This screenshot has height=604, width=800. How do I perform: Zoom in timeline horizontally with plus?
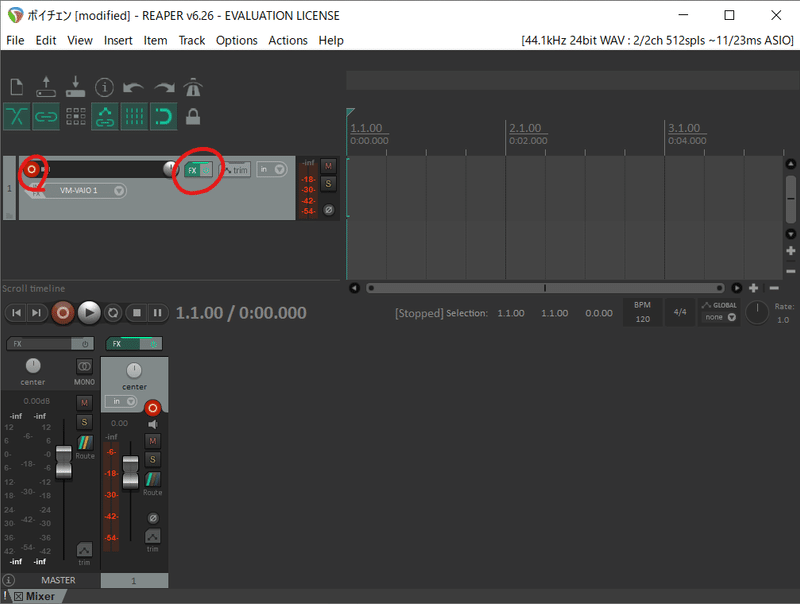click(753, 288)
